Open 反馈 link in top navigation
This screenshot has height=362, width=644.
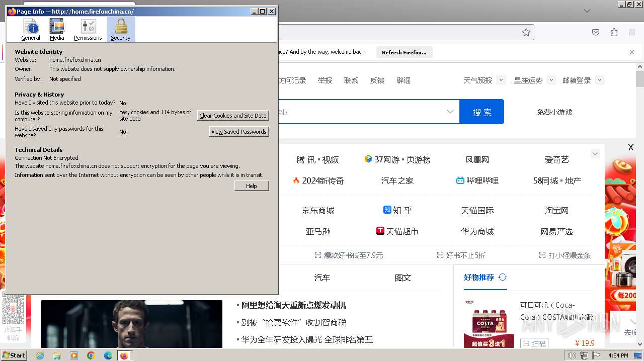click(x=377, y=80)
